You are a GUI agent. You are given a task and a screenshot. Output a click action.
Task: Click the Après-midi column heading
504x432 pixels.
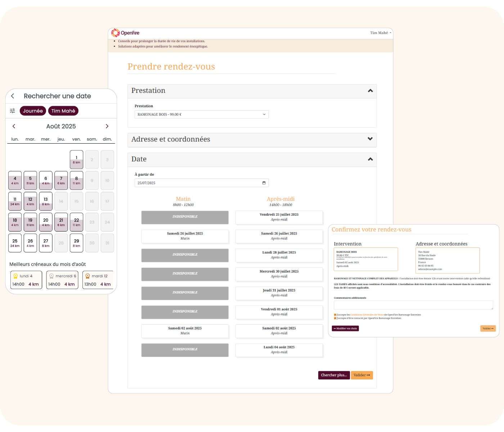pos(281,199)
